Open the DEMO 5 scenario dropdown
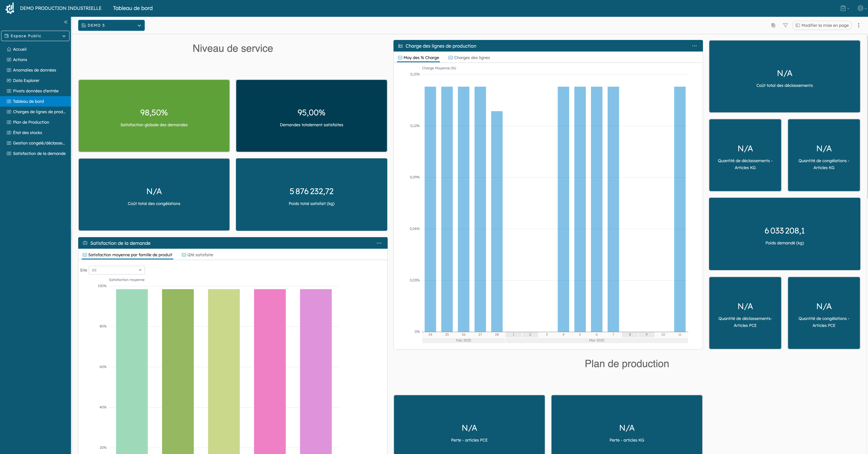868x454 pixels. pyautogui.click(x=111, y=25)
